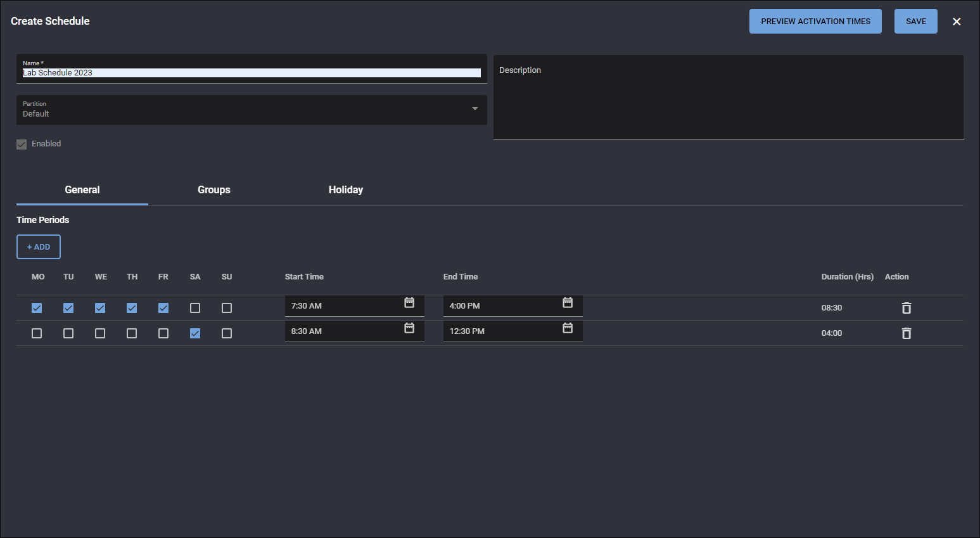Delete the 08:30 duration time period
Viewport: 980px width, 538px height.
tap(907, 308)
